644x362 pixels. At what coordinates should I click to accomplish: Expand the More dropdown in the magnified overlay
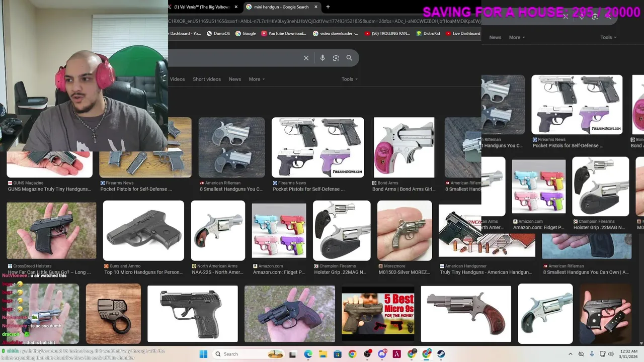pos(517,37)
